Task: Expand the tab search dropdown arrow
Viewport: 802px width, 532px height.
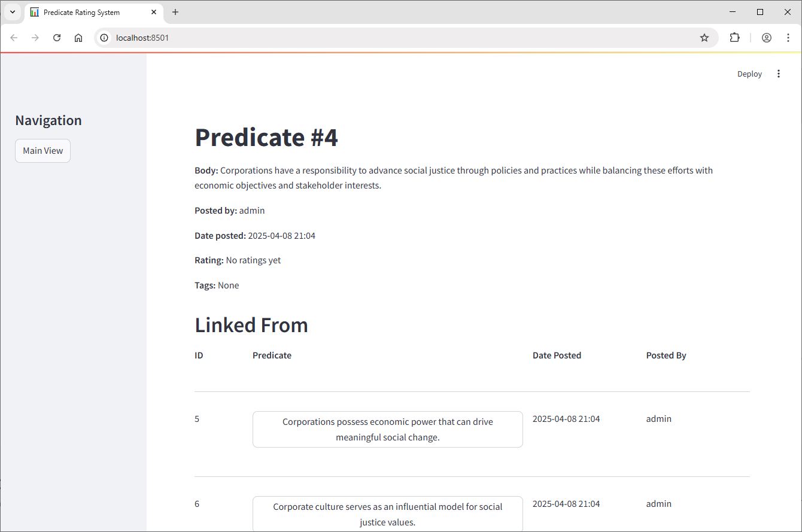Action: pos(12,12)
